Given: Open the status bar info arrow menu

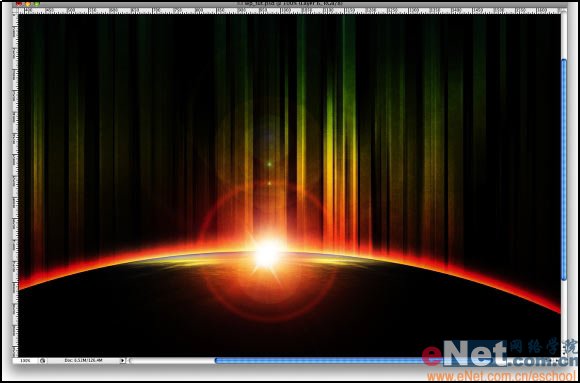Looking at the screenshot, I should click(122, 360).
